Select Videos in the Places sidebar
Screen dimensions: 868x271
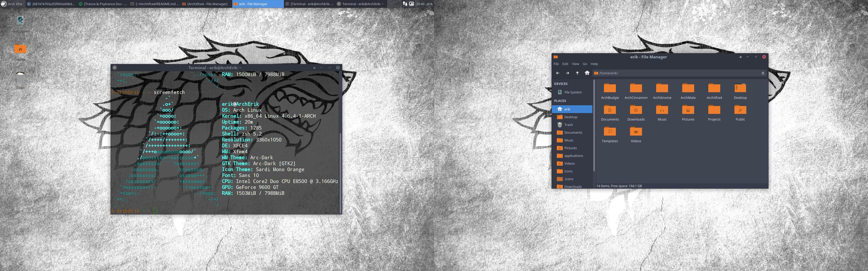[572, 163]
